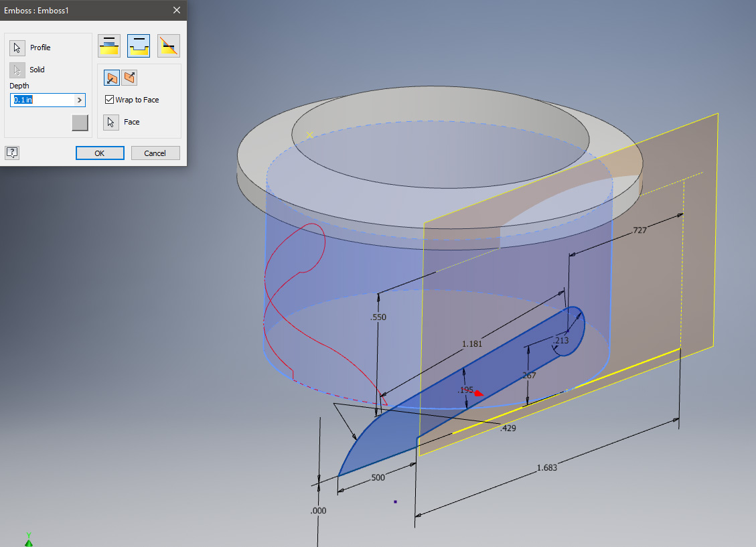Open Emboss help via question mark icon

(11, 153)
